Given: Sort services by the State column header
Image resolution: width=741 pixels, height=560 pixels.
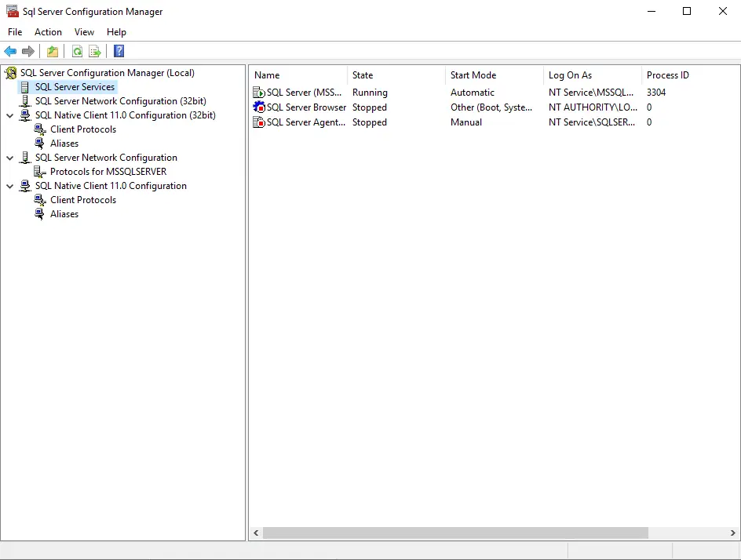Looking at the screenshot, I should pos(396,75).
